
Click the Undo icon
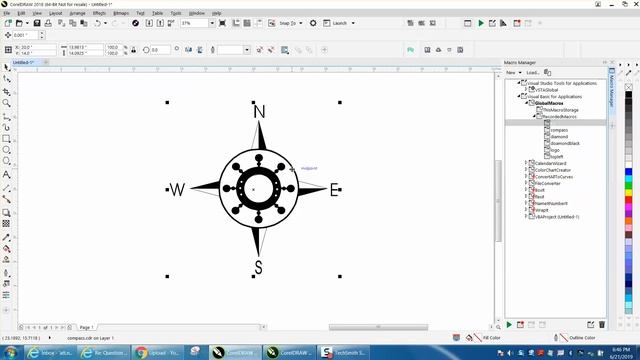click(98, 23)
